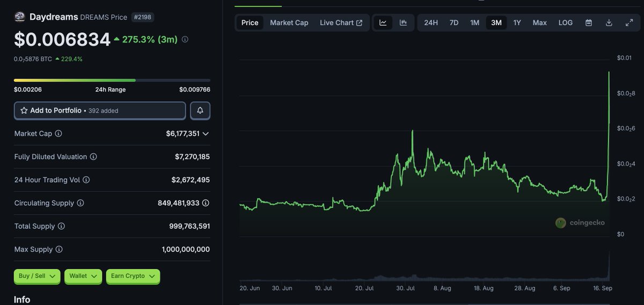This screenshot has width=644, height=305.
Task: Click the info icon beside Fully Diluted Valuation
Action: click(93, 157)
